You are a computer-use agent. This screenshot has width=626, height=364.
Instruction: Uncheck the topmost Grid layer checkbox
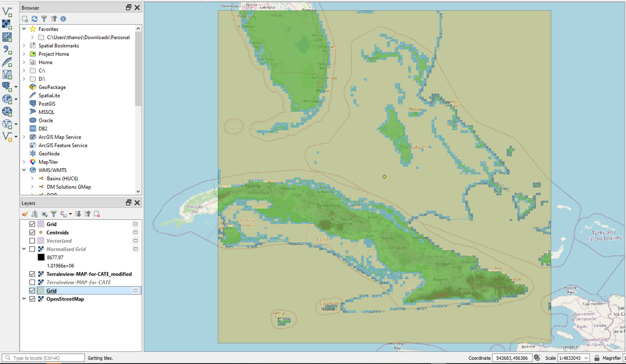coord(32,224)
